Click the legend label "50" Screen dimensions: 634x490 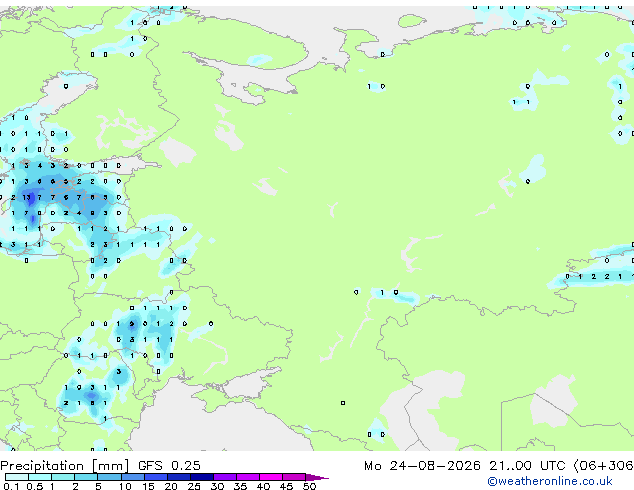tap(309, 486)
